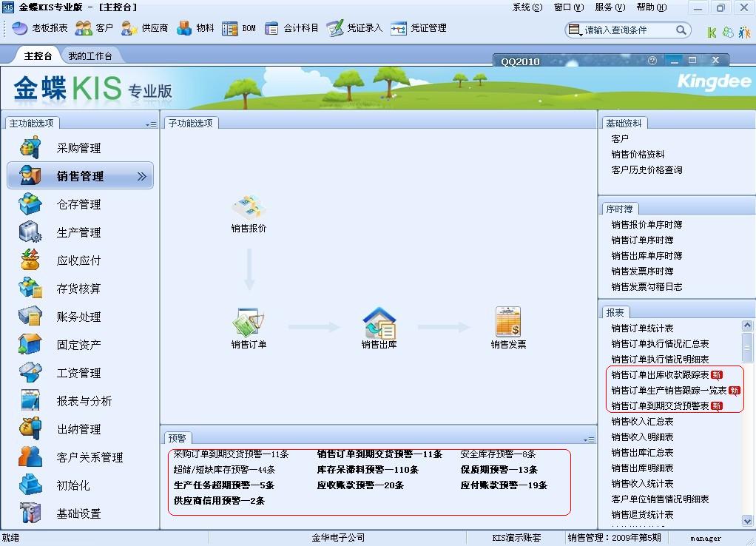Screen dimensions: 756x546
Task: Open 销售订单统计表 report
Action: pyautogui.click(x=642, y=328)
